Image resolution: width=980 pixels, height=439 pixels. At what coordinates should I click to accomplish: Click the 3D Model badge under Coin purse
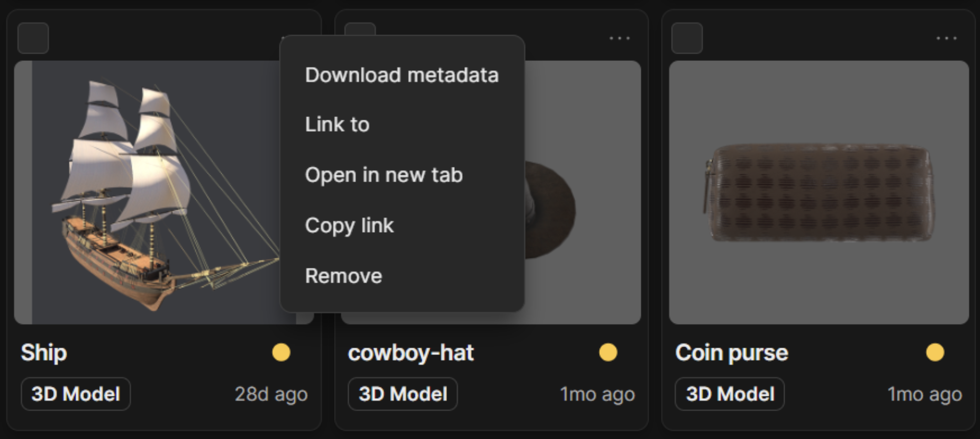(x=728, y=394)
